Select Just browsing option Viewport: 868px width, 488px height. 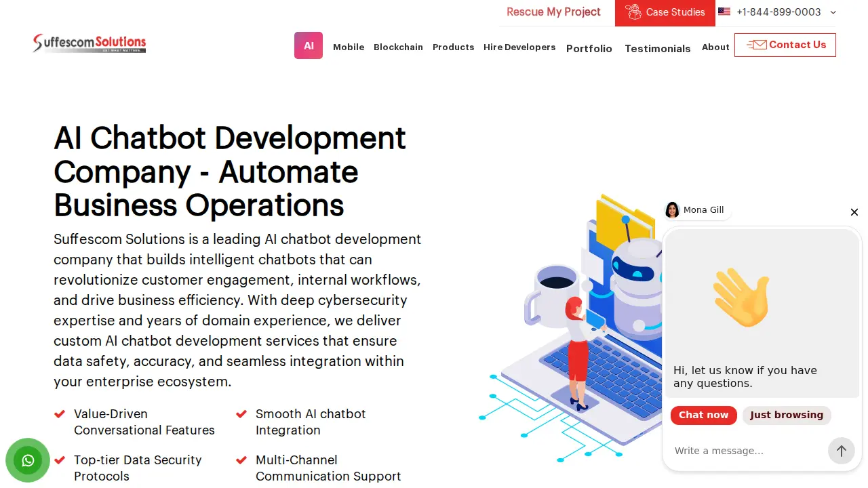pyautogui.click(x=787, y=415)
